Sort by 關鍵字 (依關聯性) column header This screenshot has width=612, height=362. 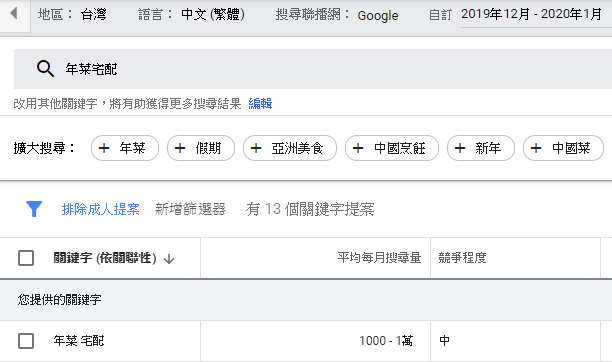tap(105, 258)
